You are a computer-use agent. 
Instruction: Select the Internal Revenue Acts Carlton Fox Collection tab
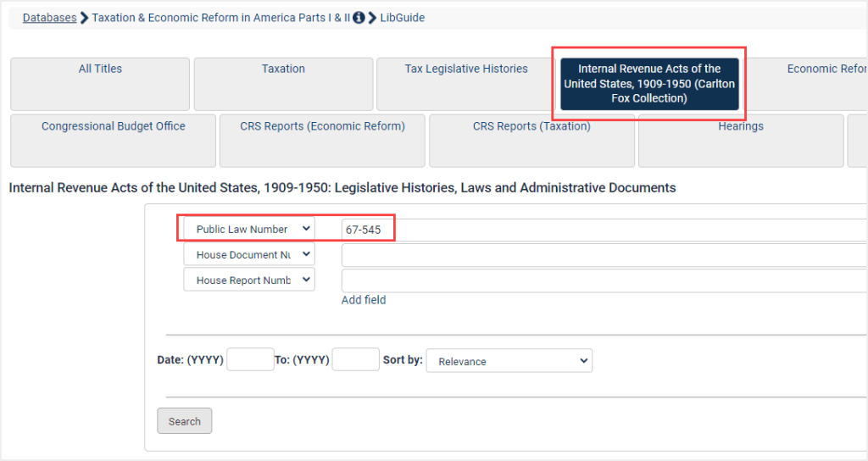point(649,84)
